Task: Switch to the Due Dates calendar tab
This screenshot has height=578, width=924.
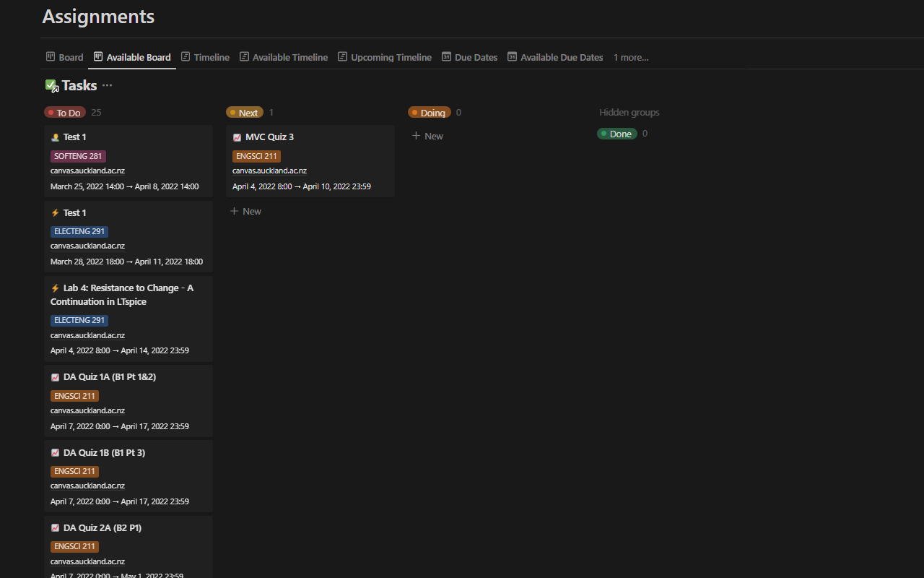Action: [469, 57]
